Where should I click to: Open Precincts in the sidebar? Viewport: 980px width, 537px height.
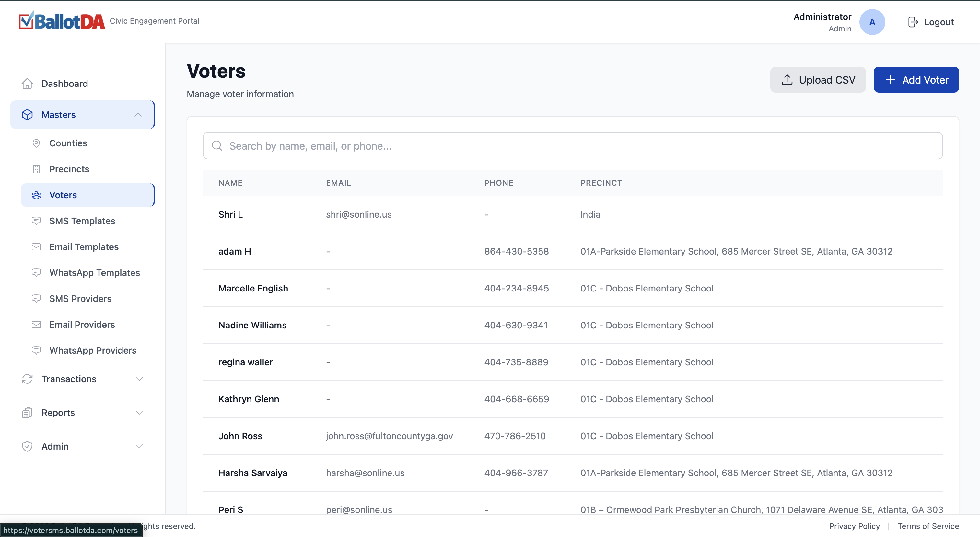pos(87,169)
